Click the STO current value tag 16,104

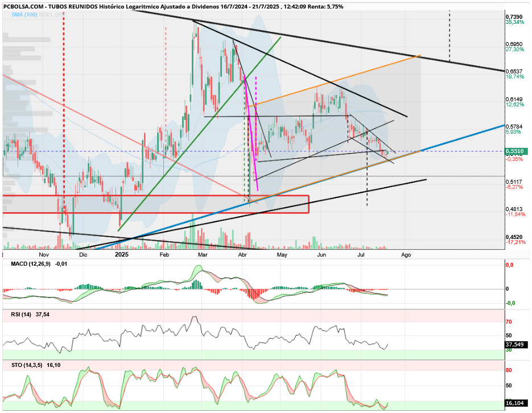517,403
